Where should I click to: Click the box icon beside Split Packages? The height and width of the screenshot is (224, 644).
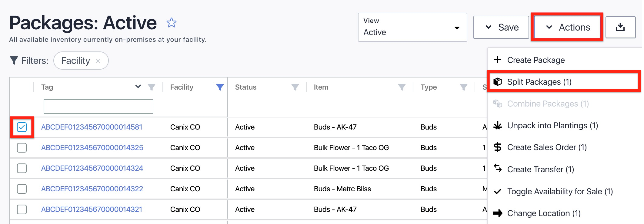point(498,82)
